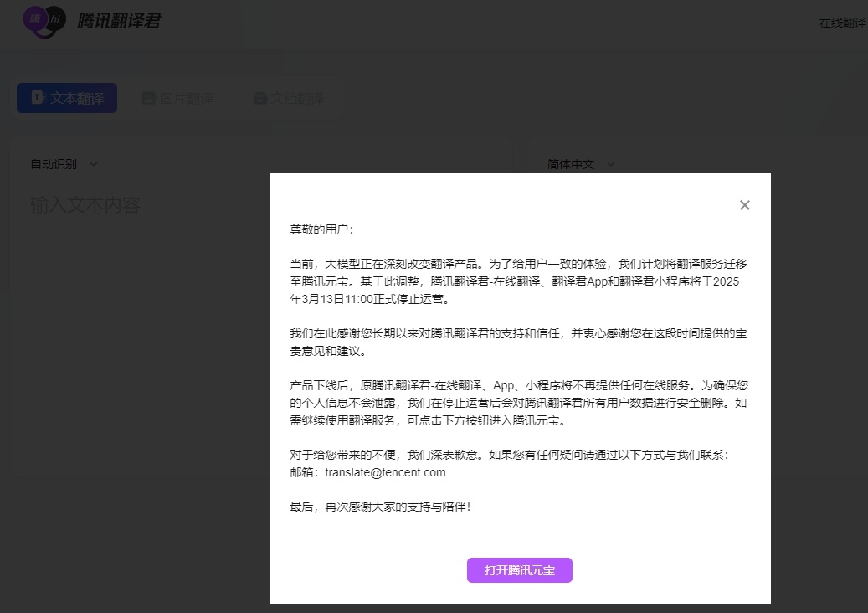Switch to the 文档翻译 tab
This screenshot has height=613, width=868.
click(289, 97)
